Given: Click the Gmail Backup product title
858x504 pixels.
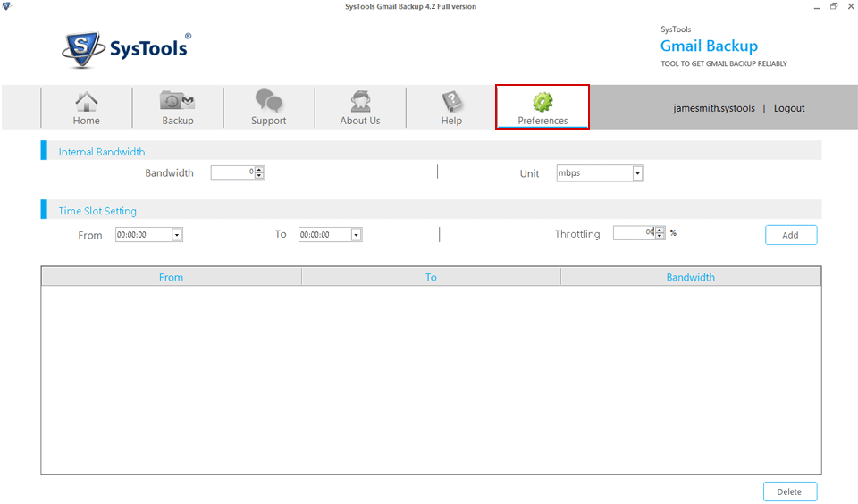Looking at the screenshot, I should click(x=709, y=46).
